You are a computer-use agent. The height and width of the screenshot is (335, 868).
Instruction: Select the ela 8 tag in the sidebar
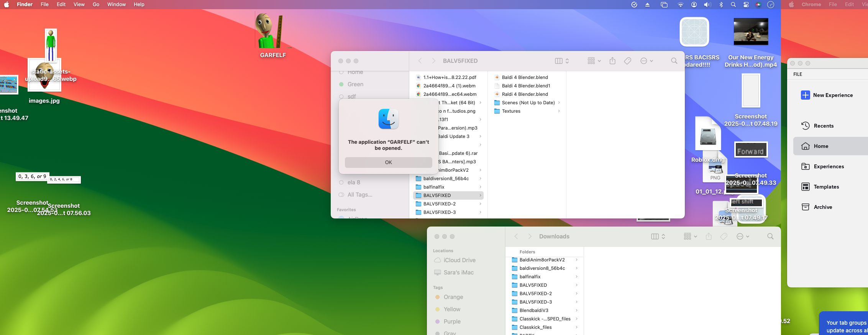click(x=354, y=182)
